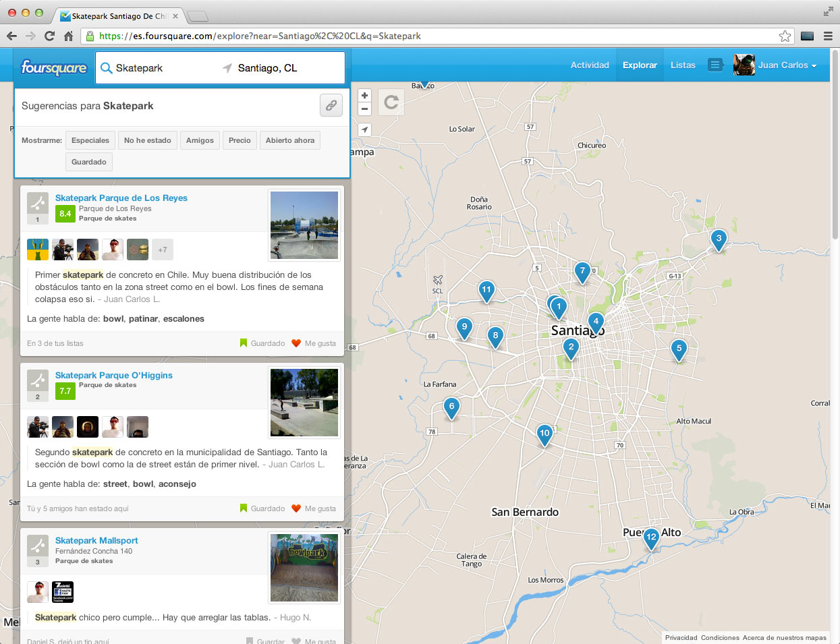Toggle the Guardado filter
The height and width of the screenshot is (644, 840).
click(x=89, y=162)
